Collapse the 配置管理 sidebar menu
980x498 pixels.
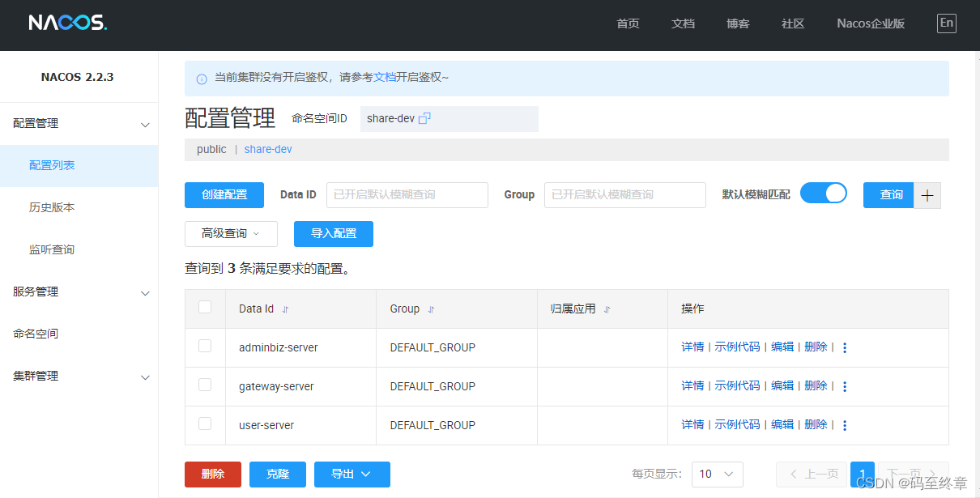[x=79, y=124]
